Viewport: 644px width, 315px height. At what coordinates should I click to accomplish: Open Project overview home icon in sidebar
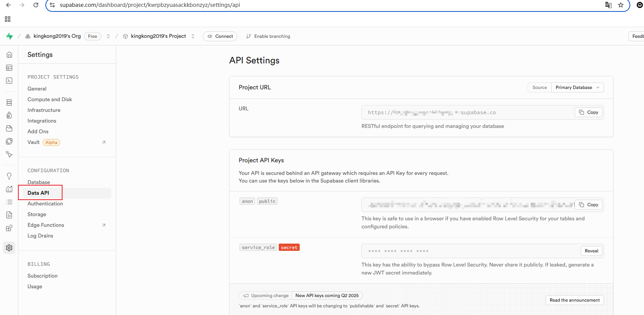[x=9, y=55]
